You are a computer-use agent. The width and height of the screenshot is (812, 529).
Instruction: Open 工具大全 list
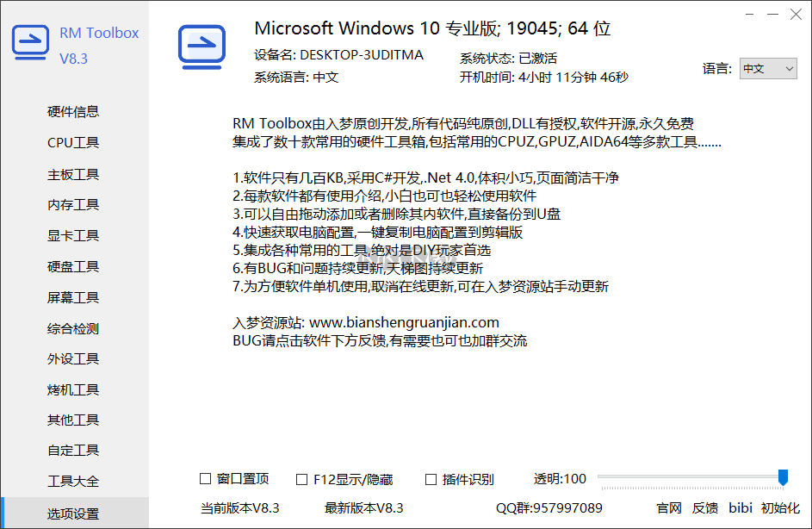click(x=73, y=482)
